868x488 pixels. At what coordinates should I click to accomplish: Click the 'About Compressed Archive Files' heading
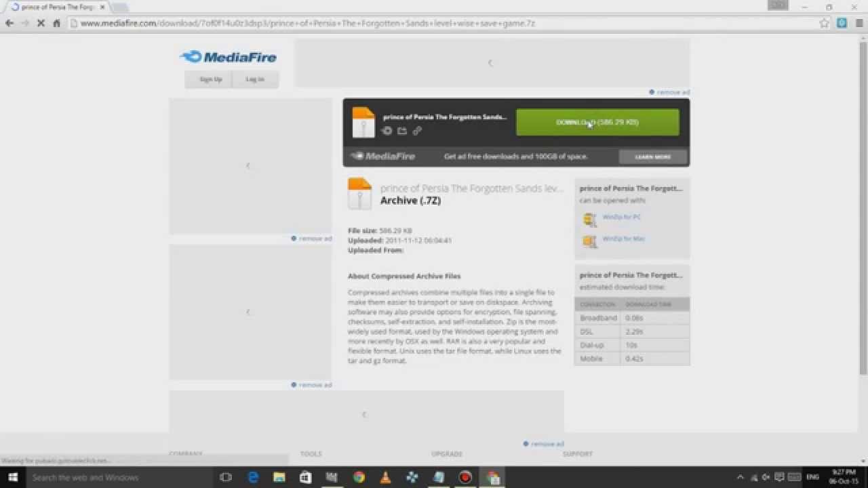[404, 276]
